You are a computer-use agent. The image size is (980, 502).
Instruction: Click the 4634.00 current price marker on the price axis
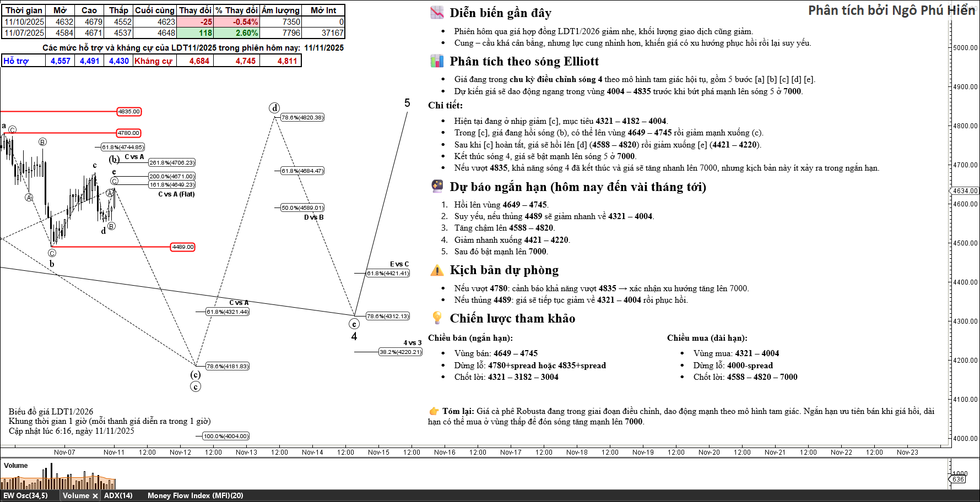point(965,191)
